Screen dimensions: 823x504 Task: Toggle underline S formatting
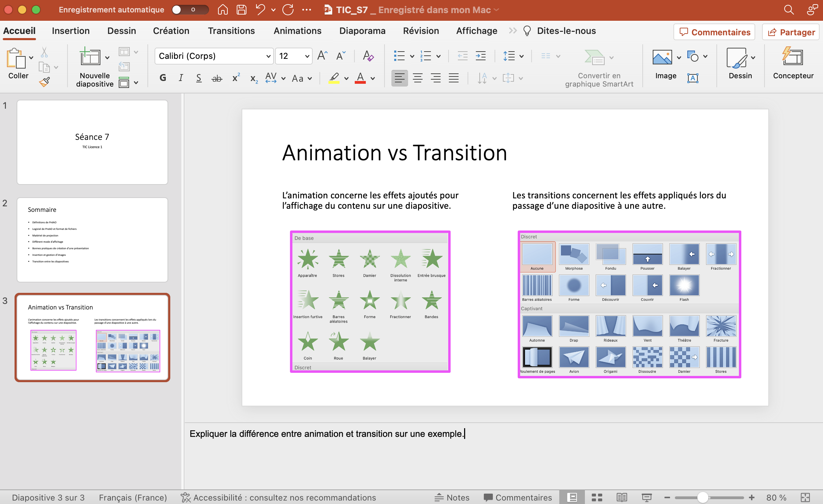[x=199, y=78]
